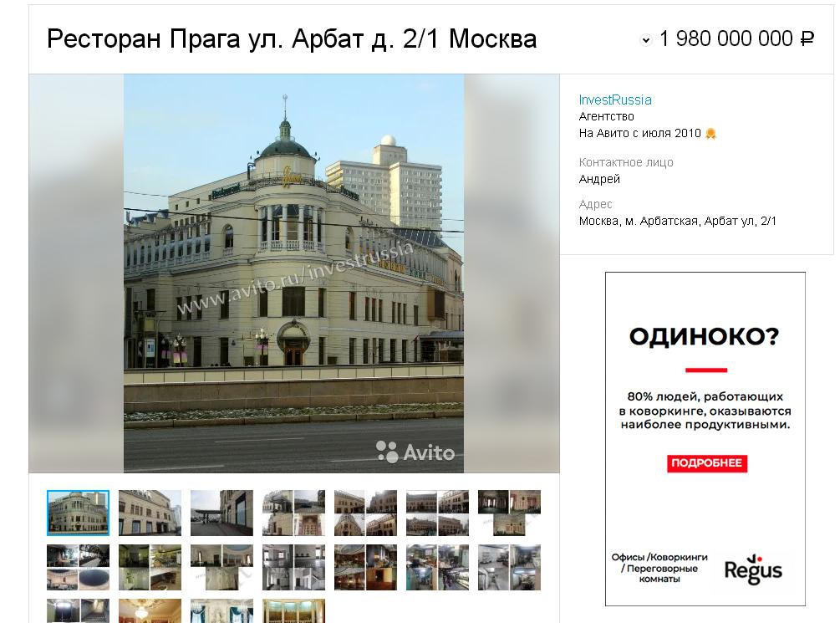840x623 pixels.
Task: Select the first highlighted building thumbnail
Action: tap(79, 513)
